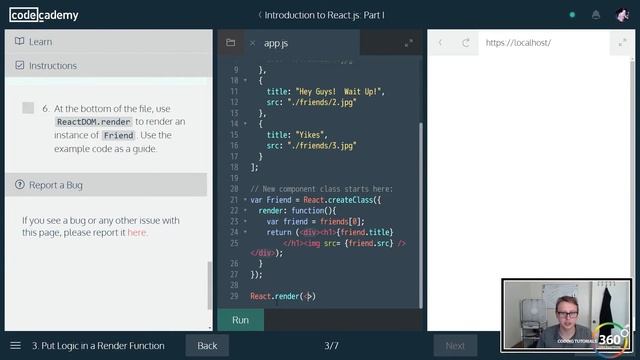Click the localhost URL address field

coord(544,42)
